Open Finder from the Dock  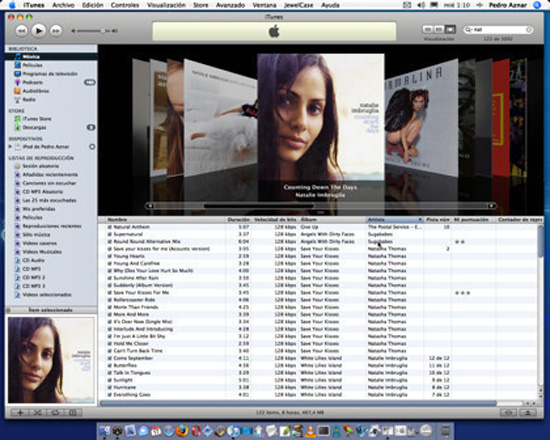[104, 431]
